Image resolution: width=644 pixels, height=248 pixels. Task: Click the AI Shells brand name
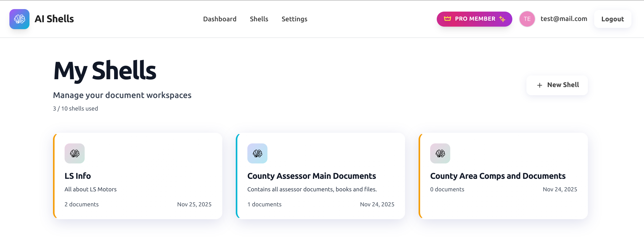click(54, 19)
